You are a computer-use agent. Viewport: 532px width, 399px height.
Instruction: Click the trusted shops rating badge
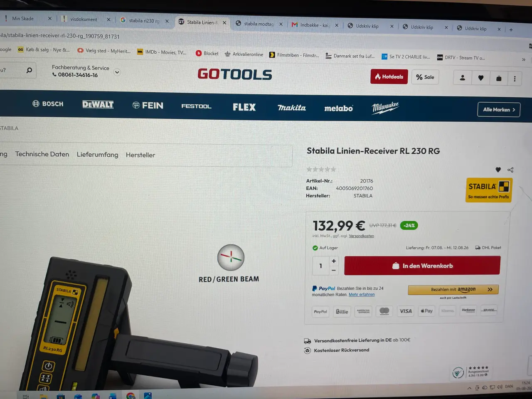point(471,371)
